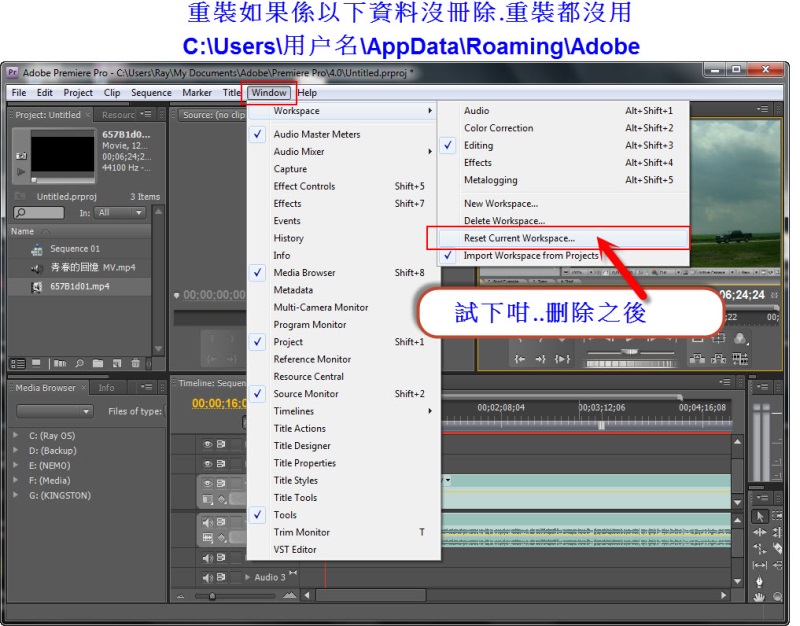This screenshot has width=800, height=626.
Task: Expand G: (KINGSTON) drive
Action: pos(16,495)
